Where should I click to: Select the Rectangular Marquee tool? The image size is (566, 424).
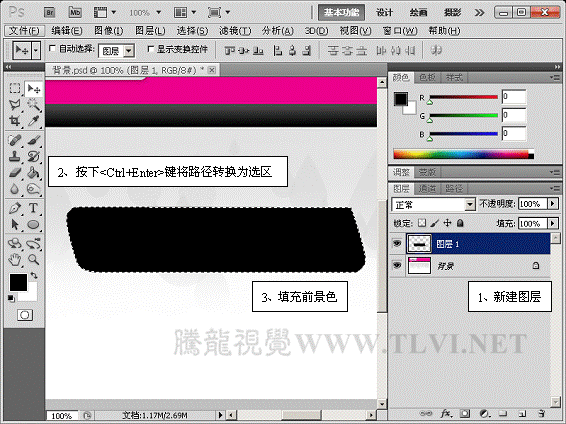pos(15,88)
